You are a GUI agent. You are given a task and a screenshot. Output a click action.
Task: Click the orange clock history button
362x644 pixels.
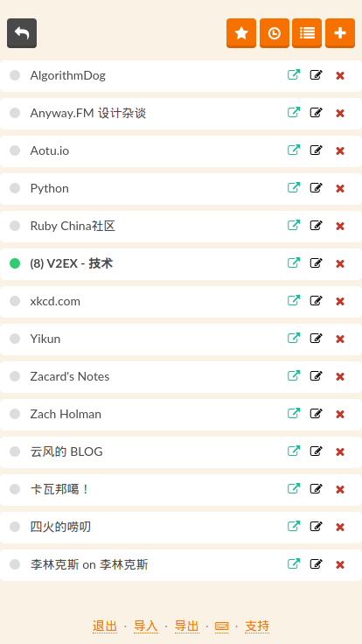pos(275,33)
